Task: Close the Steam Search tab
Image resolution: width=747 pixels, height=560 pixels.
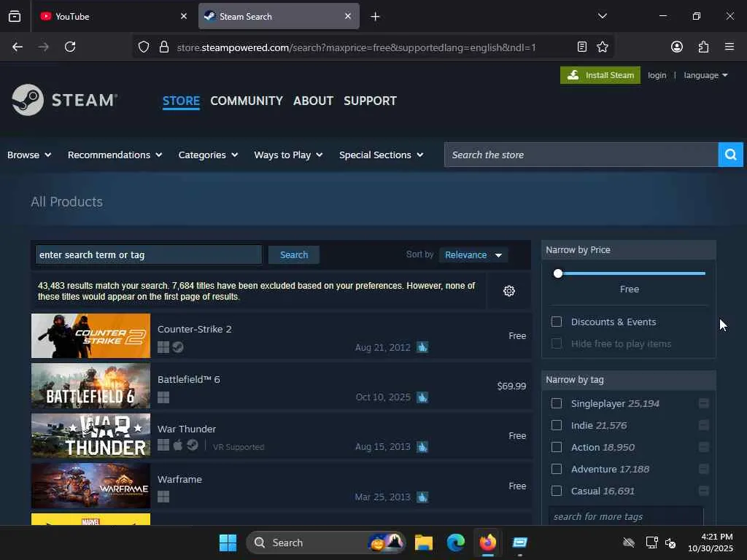Action: click(348, 16)
